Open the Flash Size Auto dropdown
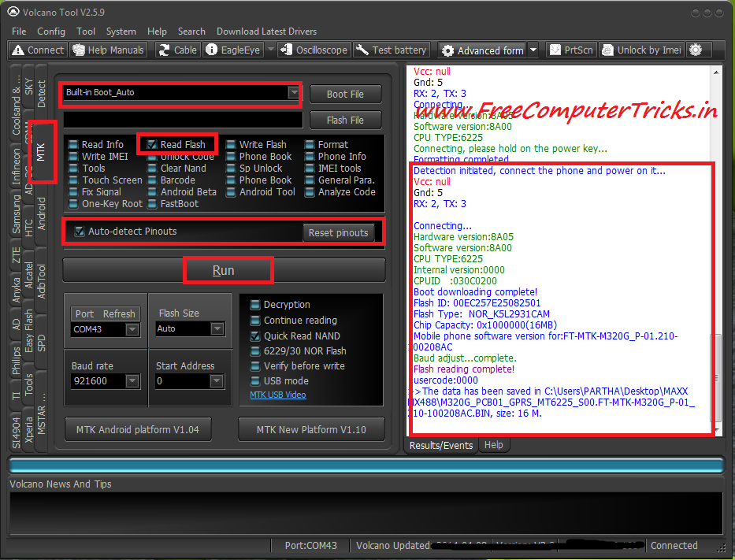735x560 pixels. (217, 328)
